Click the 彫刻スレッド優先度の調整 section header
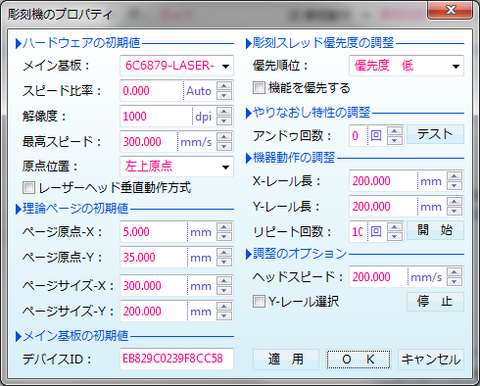The height and width of the screenshot is (386, 480). pos(323,43)
